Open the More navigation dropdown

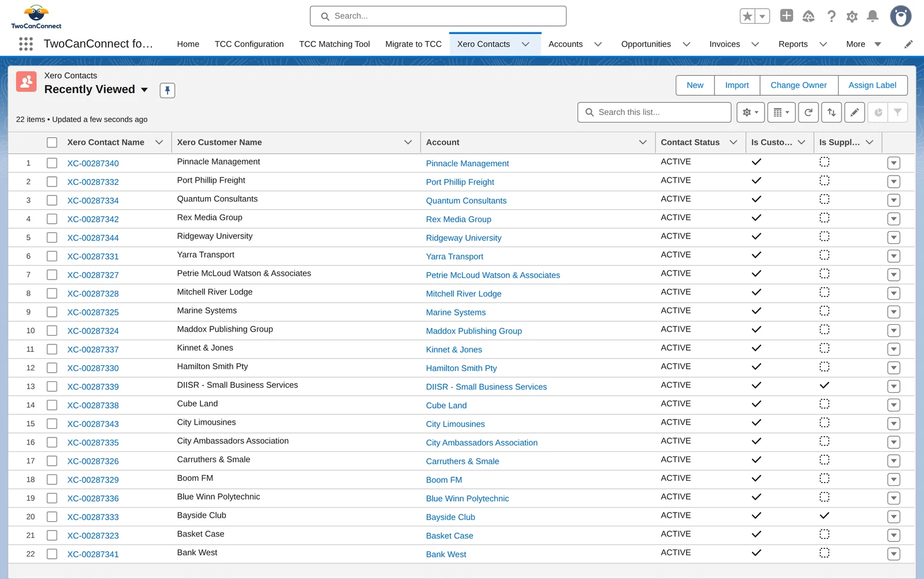tap(863, 44)
